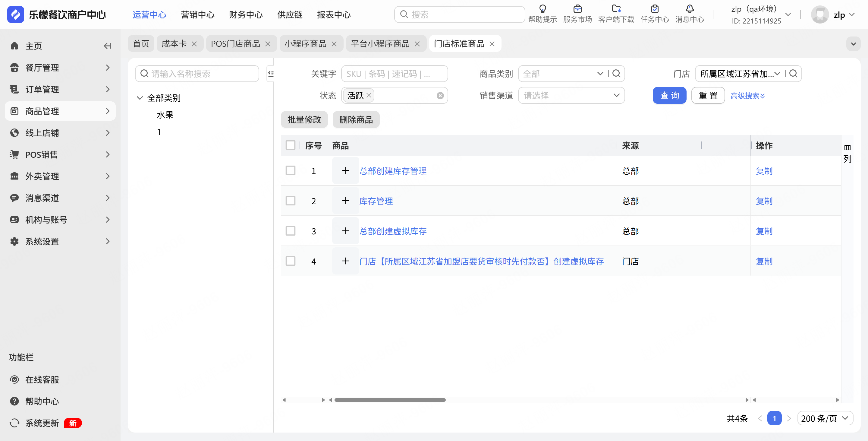
Task: Clear the 状态 filter with the circle-x icon
Action: click(440, 96)
